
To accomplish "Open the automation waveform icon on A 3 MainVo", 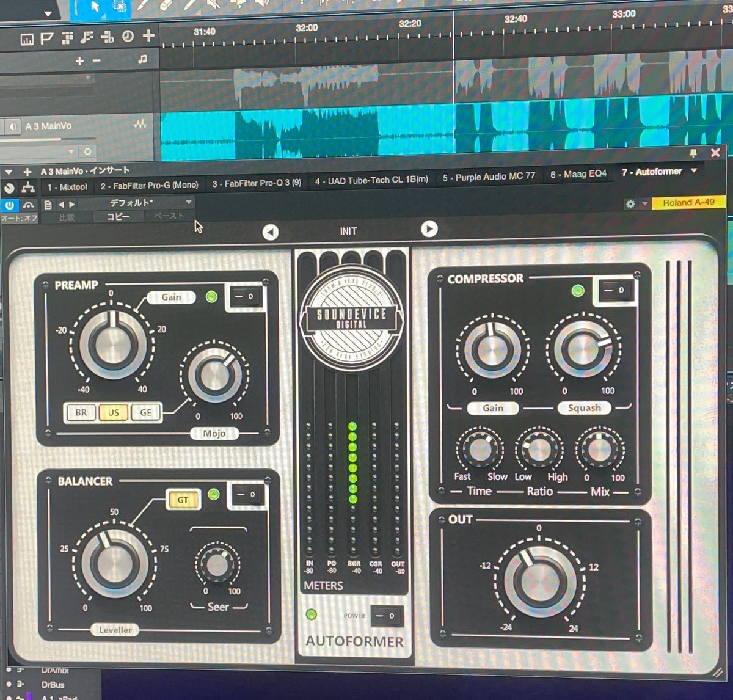I will click(140, 124).
